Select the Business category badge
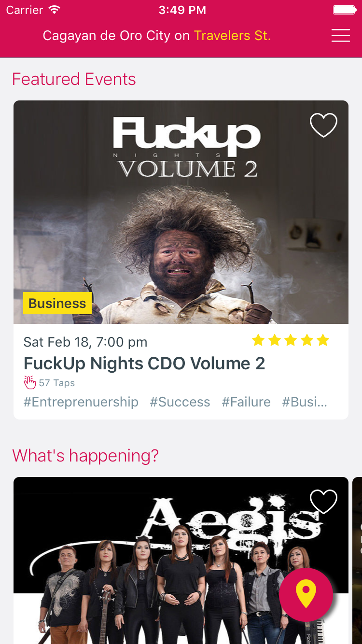Viewport: 362px width, 644px height. point(57,303)
